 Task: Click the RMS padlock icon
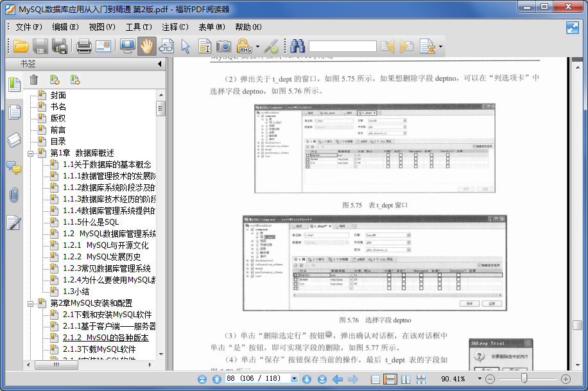[244, 46]
